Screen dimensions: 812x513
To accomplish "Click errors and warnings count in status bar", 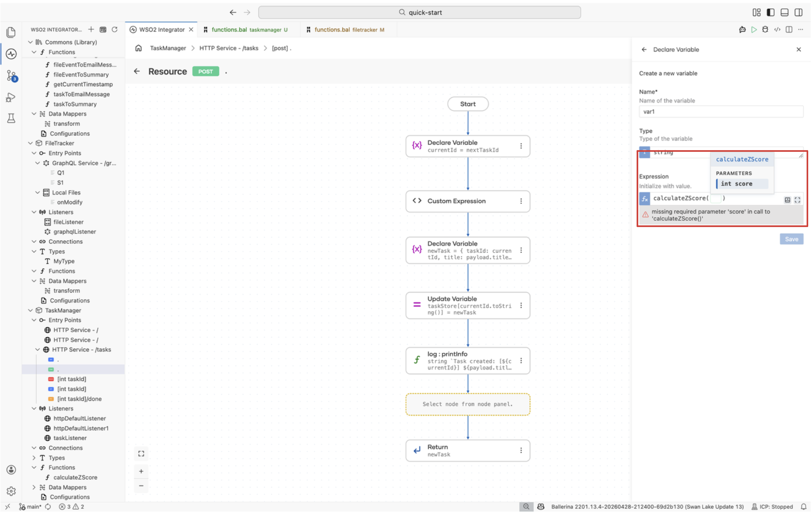I will coord(72,507).
